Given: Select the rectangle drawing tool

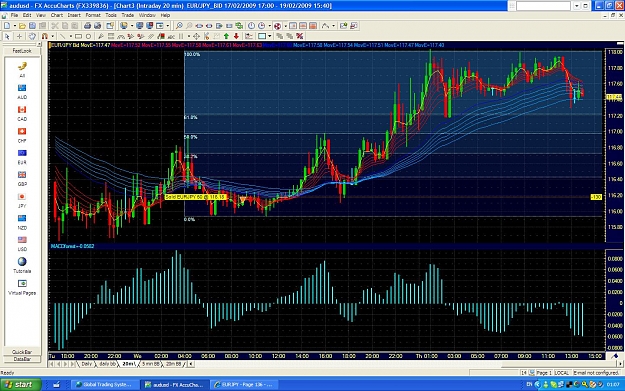Looking at the screenshot, I should point(78,36).
